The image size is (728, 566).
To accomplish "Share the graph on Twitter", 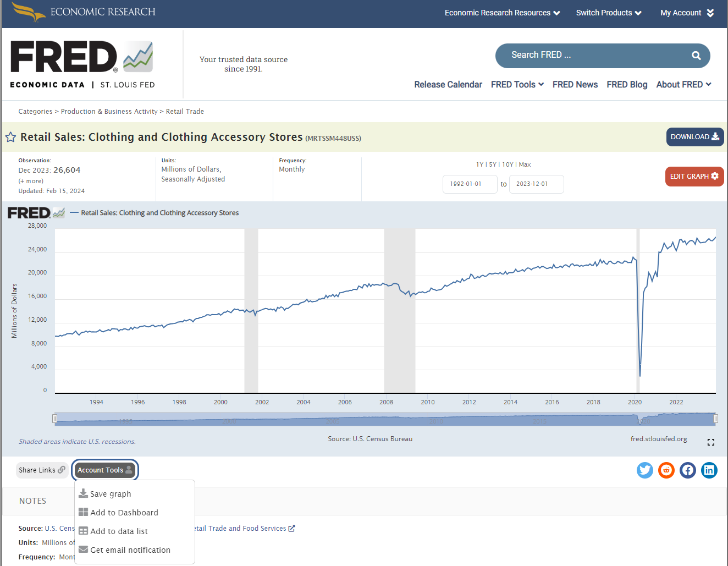I will pyautogui.click(x=644, y=470).
